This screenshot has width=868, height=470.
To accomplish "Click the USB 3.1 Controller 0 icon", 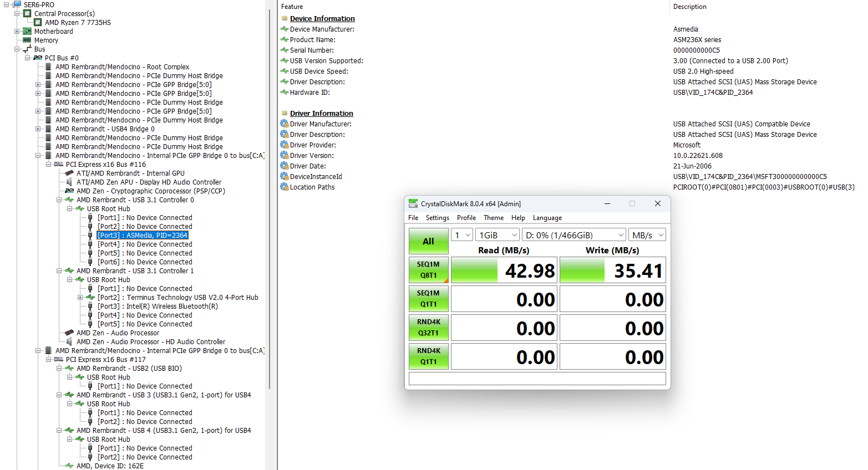I will point(69,200).
